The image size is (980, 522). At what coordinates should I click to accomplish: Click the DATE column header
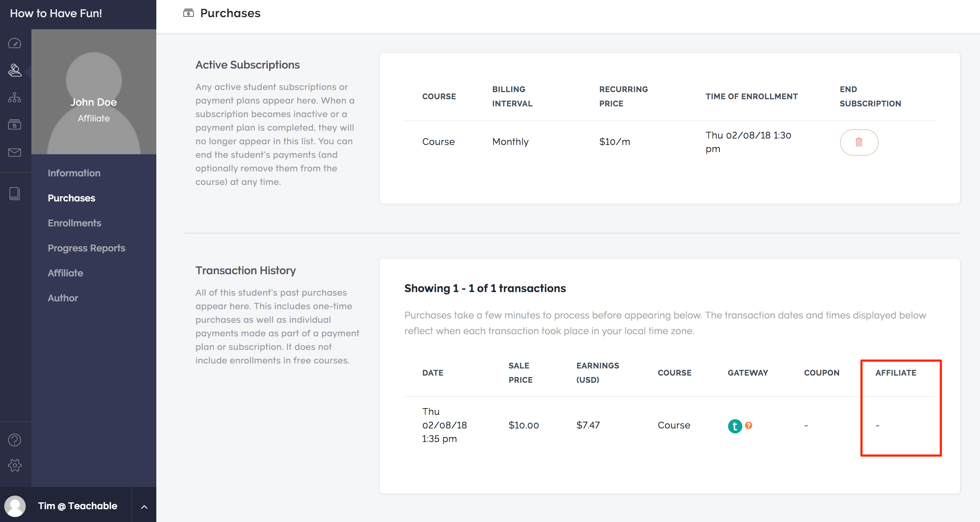pos(433,373)
